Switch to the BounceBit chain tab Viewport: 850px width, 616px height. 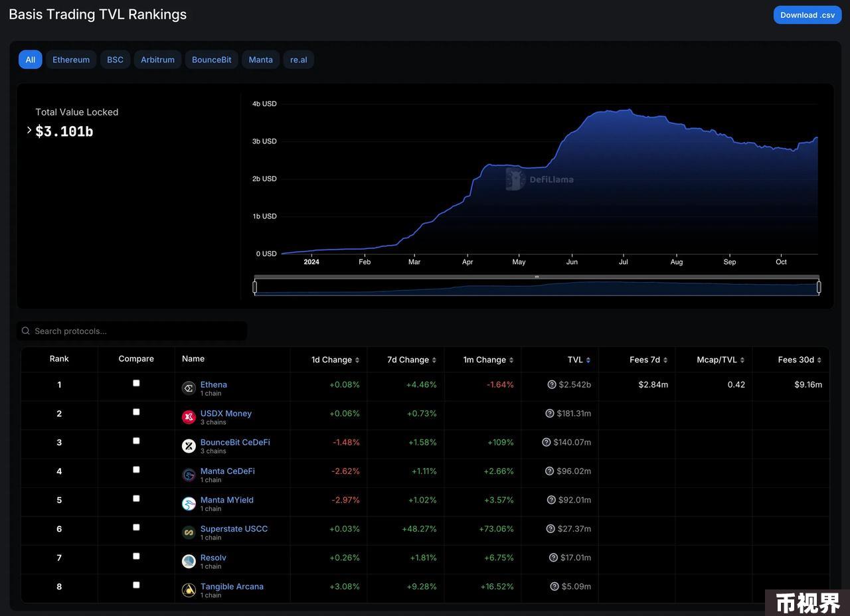tap(212, 60)
